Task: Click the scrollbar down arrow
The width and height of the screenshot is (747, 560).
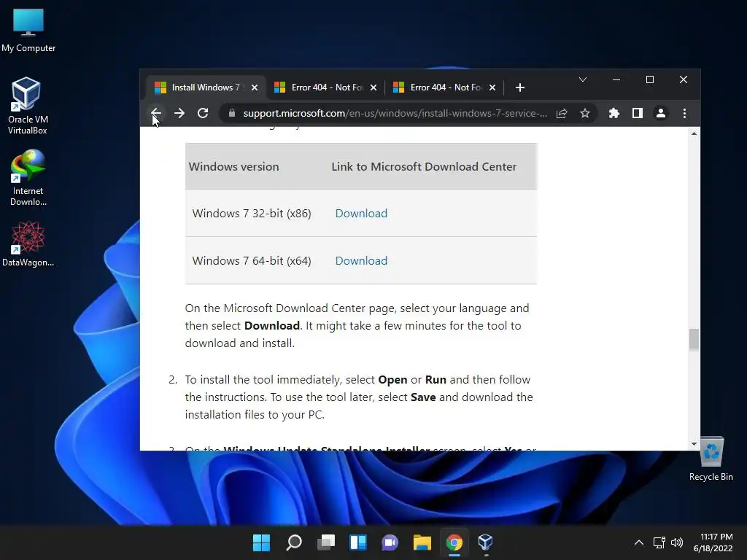Action: click(x=694, y=444)
